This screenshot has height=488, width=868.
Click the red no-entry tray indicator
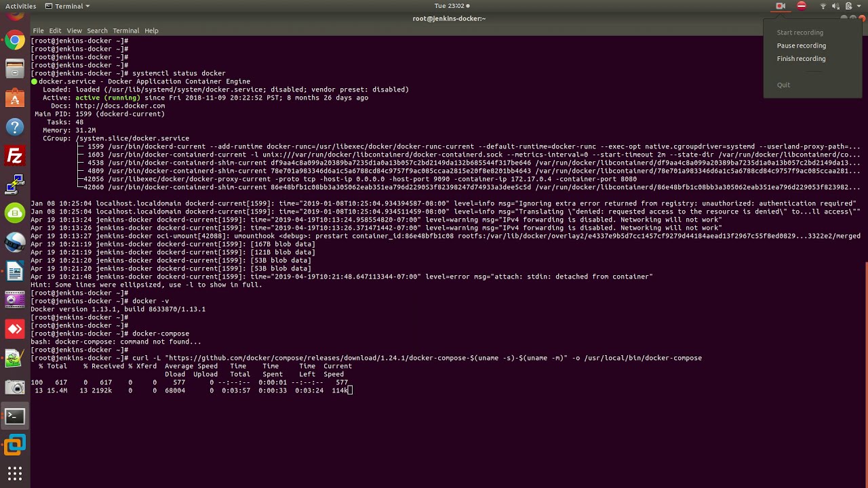click(802, 6)
